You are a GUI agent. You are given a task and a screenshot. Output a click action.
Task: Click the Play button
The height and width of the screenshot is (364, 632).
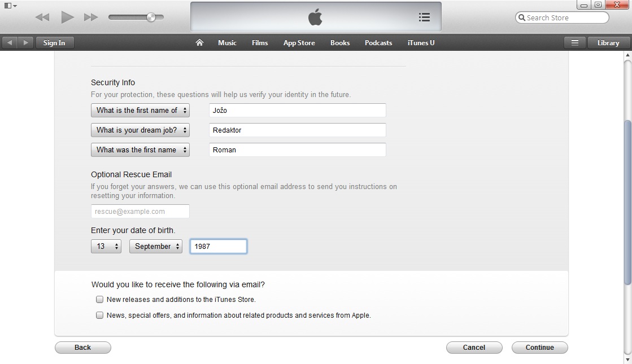67,17
